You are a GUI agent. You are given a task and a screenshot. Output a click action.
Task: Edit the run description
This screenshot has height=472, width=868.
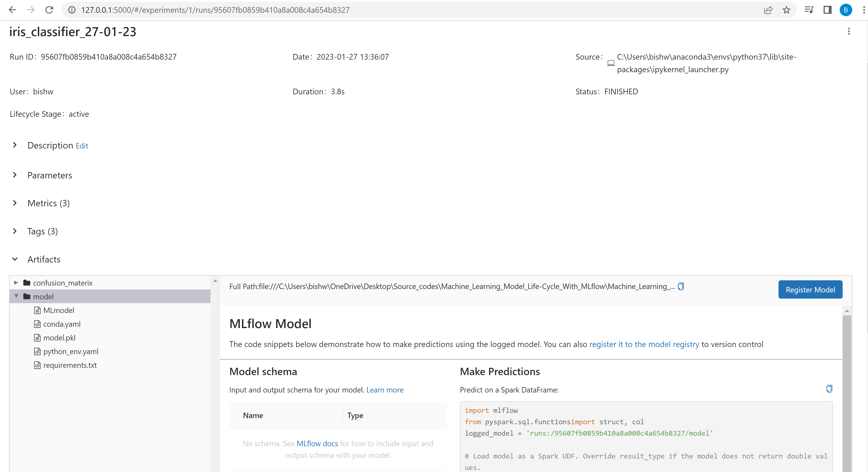pyautogui.click(x=82, y=146)
